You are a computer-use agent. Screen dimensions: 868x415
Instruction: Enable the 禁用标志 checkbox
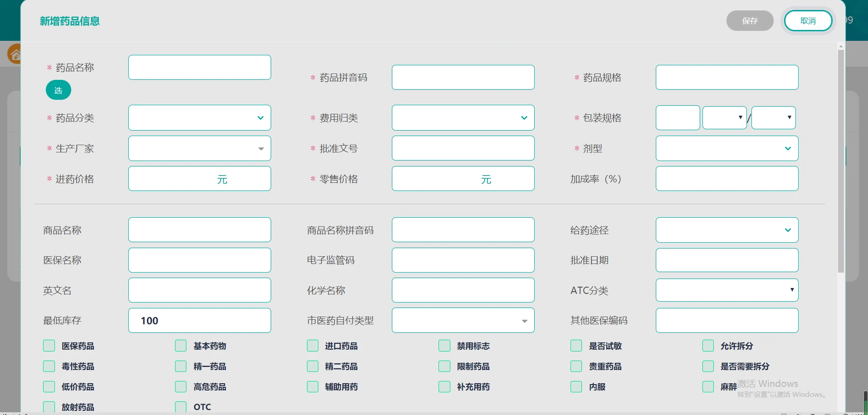[444, 346]
